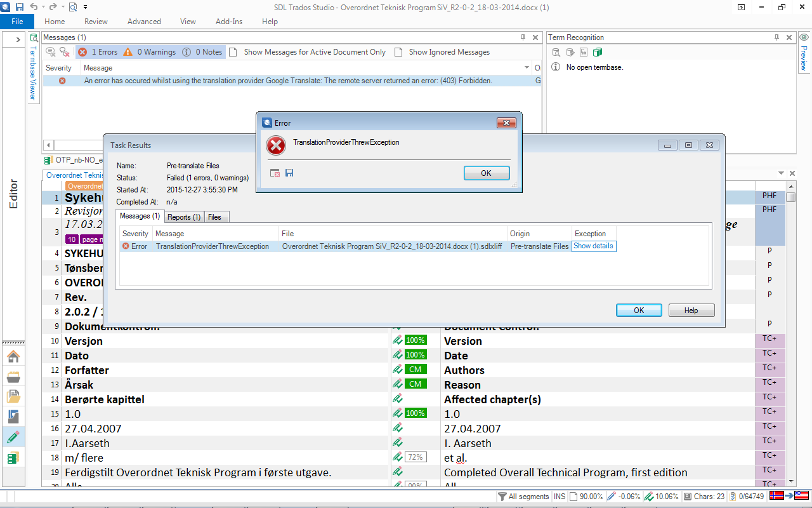Screen dimensions: 812x508
Task: Open the Files view icon in sidebar
Action: click(13, 397)
